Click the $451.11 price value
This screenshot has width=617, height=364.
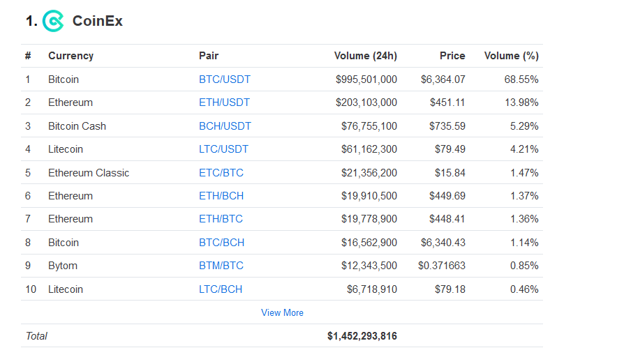coord(447,103)
